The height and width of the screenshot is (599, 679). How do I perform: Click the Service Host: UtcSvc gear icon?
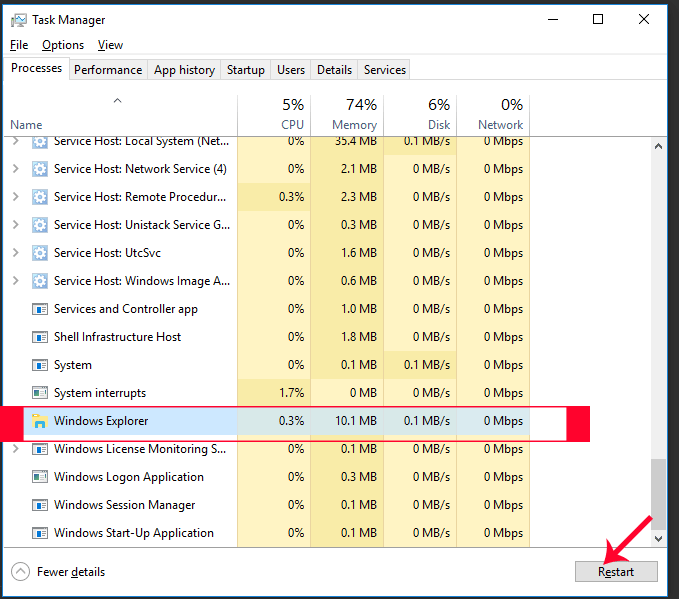coord(40,253)
